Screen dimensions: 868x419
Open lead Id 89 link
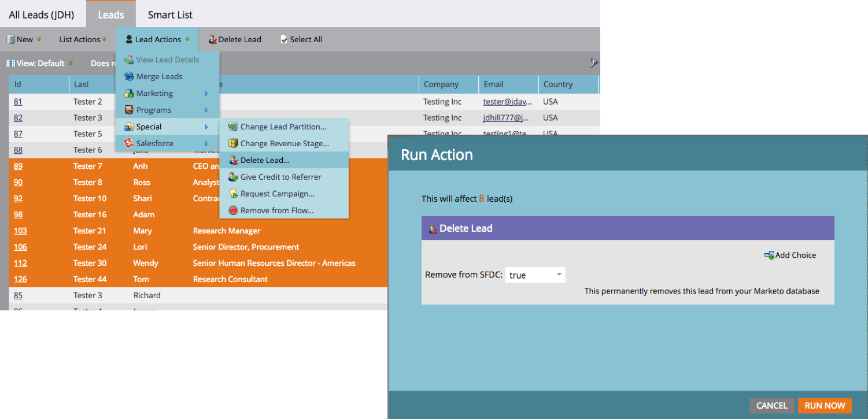18,166
